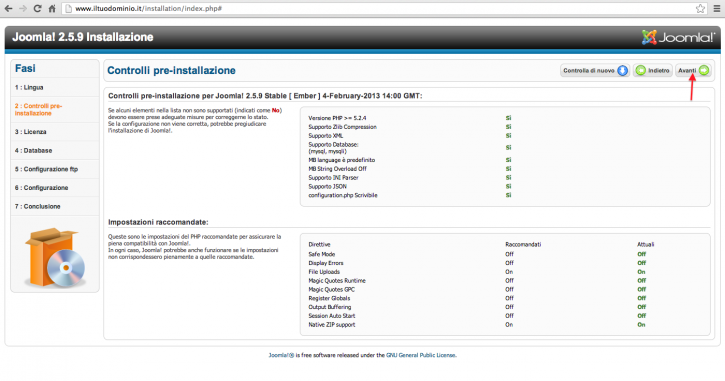Click the configuration.php Scrivibile row
The image size is (725, 381).
coord(410,195)
